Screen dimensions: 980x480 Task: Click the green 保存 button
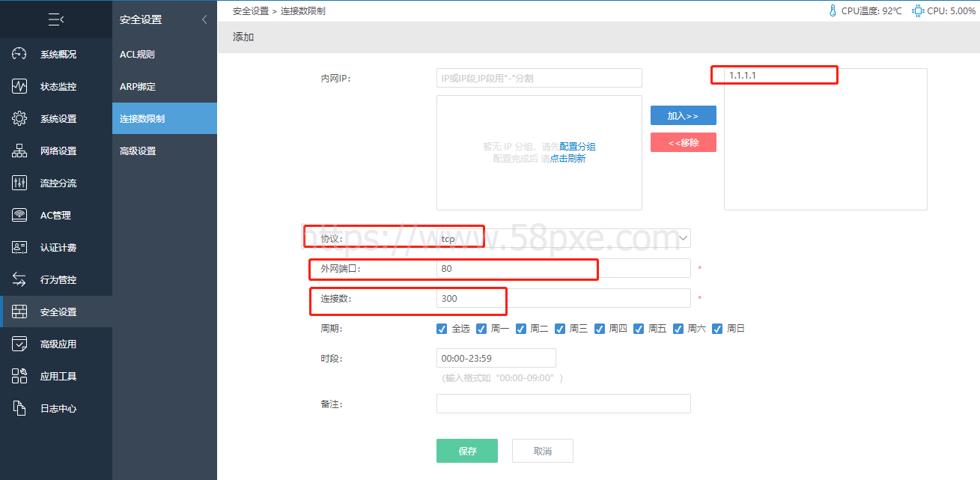pos(466,451)
